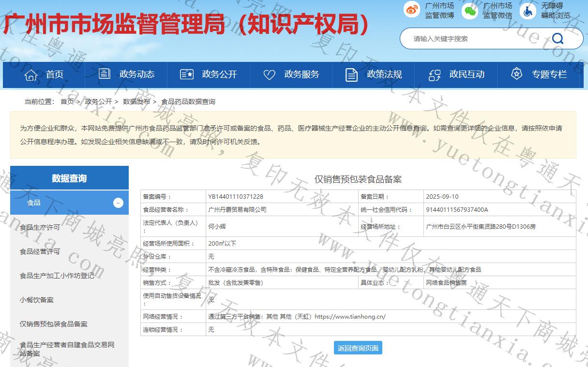Open the 政务动态 navigation menu
The width and height of the screenshot is (588, 367).
coord(127,74)
